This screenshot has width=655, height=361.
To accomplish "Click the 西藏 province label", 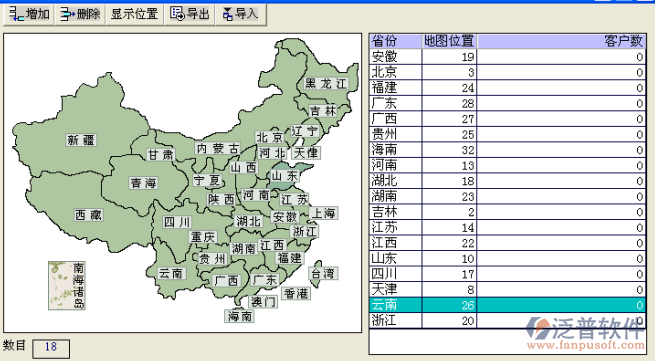I will click(x=88, y=215).
